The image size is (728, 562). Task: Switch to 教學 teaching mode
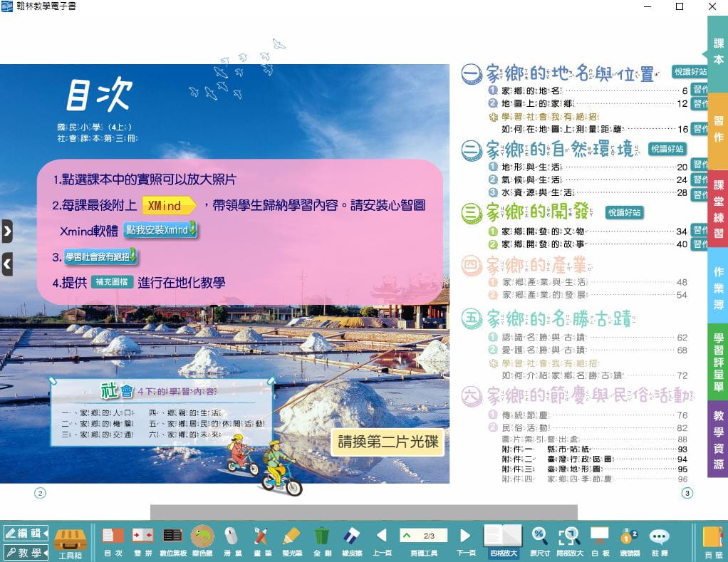pos(26,552)
